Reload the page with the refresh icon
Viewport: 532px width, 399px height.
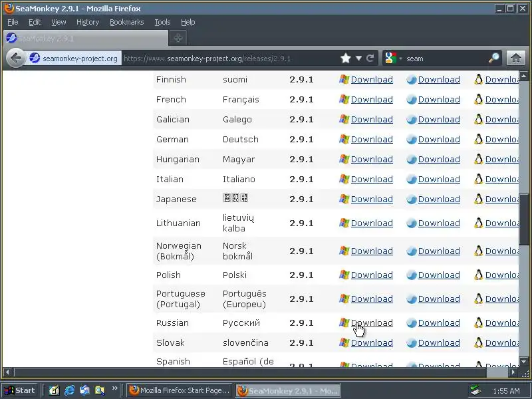370,59
